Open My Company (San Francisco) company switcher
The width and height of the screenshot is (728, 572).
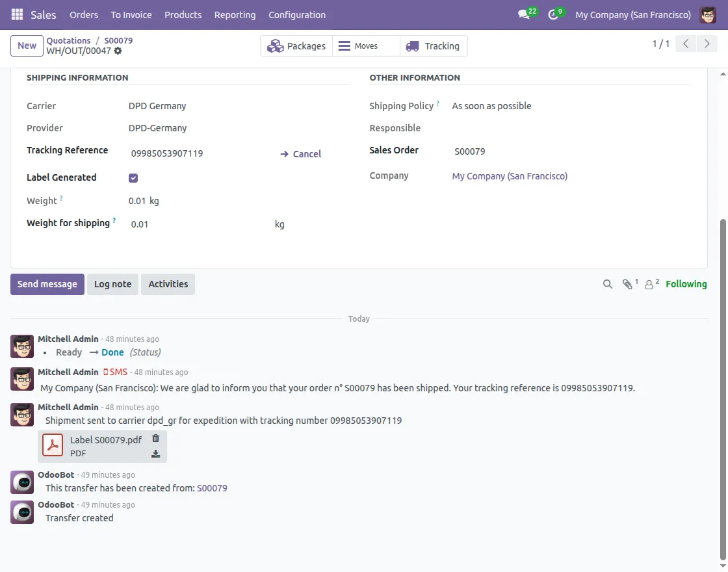coord(633,15)
